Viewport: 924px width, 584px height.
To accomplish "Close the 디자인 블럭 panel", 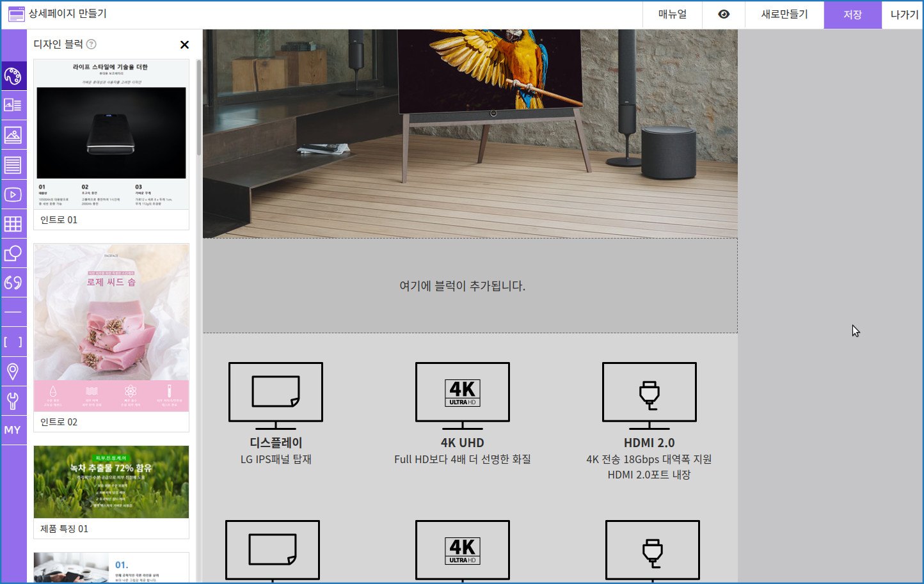I will 184,45.
